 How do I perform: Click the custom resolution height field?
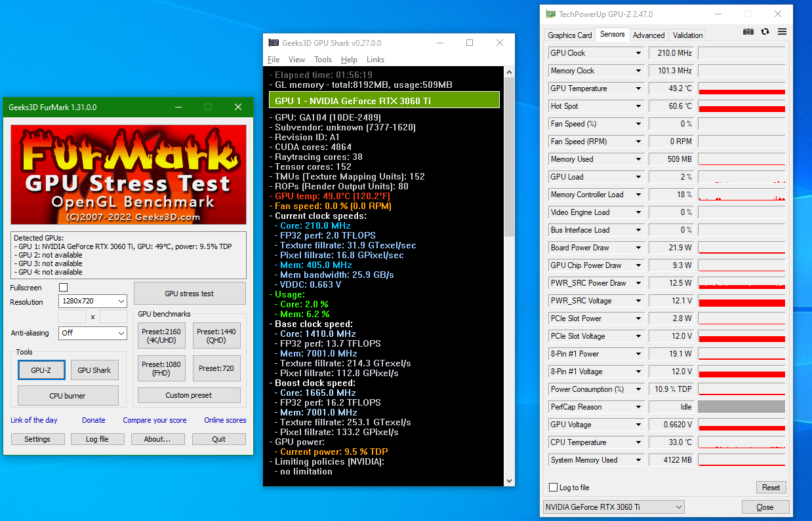(113, 317)
